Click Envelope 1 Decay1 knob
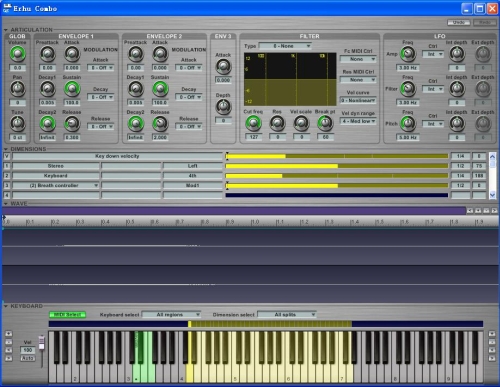Screen dimensions: 500x387 [x=47, y=89]
